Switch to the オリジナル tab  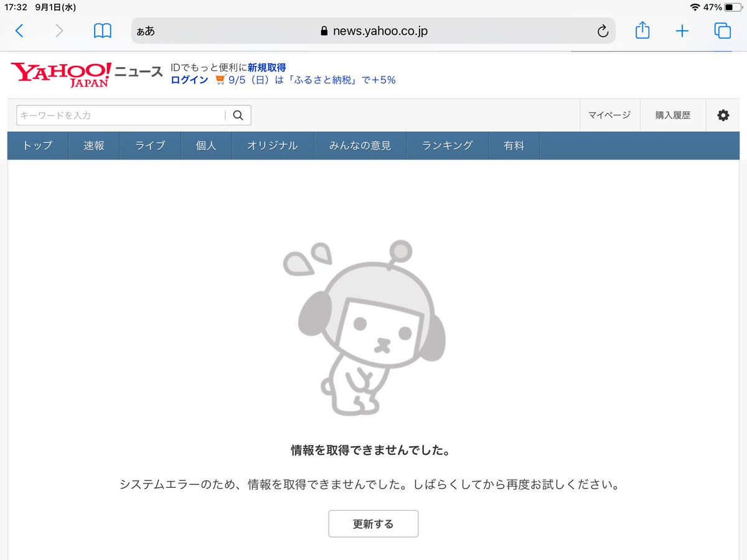(x=273, y=146)
